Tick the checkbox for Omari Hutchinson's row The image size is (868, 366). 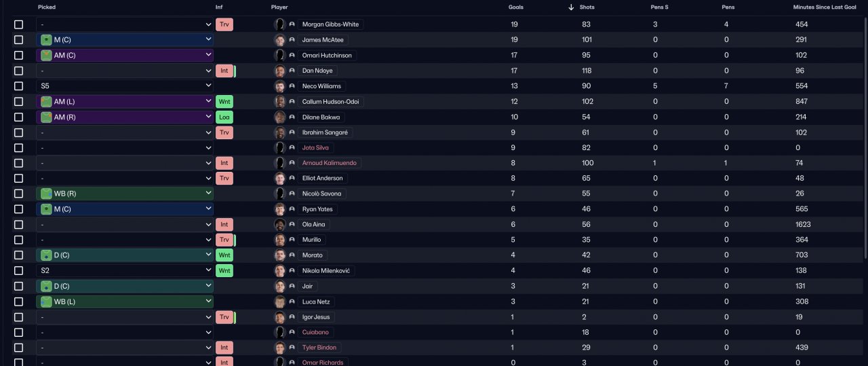(18, 55)
